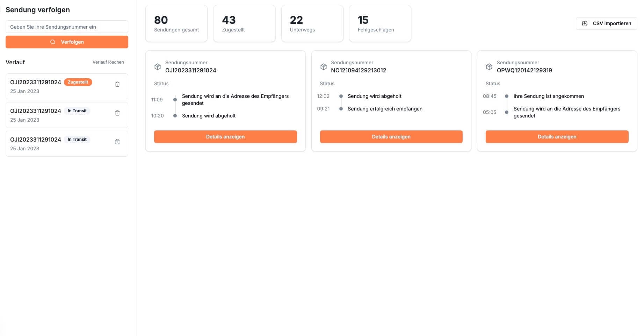Click the trash icon on the second In Transit entry

(117, 113)
